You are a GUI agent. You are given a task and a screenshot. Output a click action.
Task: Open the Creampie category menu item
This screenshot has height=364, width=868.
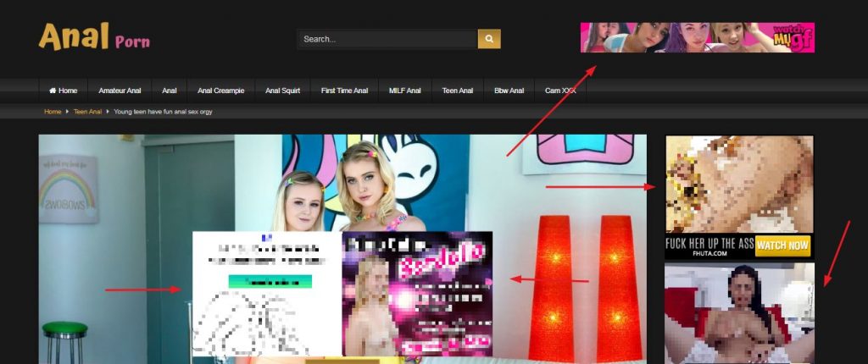point(221,91)
